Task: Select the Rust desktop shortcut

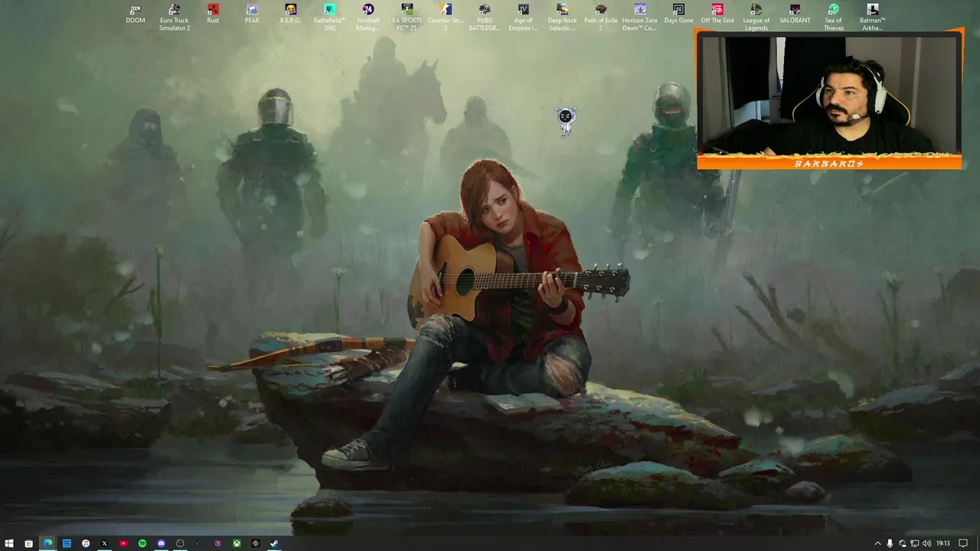Action: 213,14
